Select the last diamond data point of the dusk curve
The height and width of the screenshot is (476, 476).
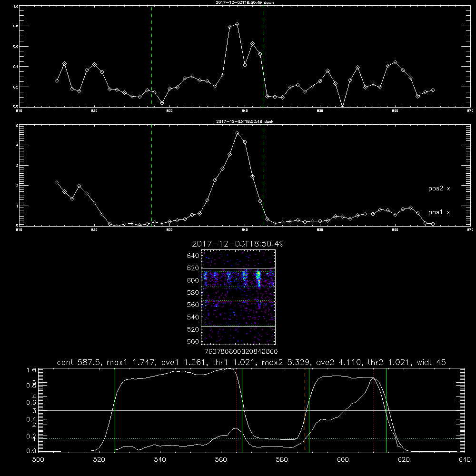tap(433, 224)
